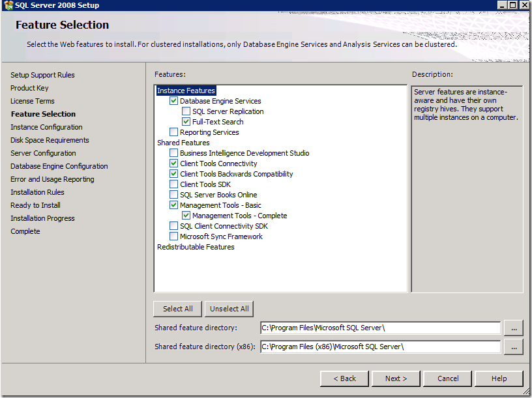This screenshot has width=532, height=398.
Task: Uncheck Management Tools - Complete checkbox
Action: (186, 215)
